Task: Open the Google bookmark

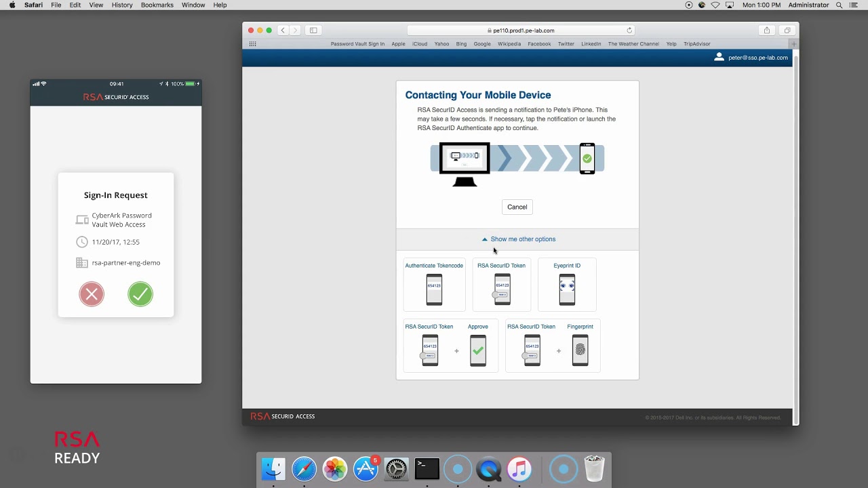Action: 482,44
